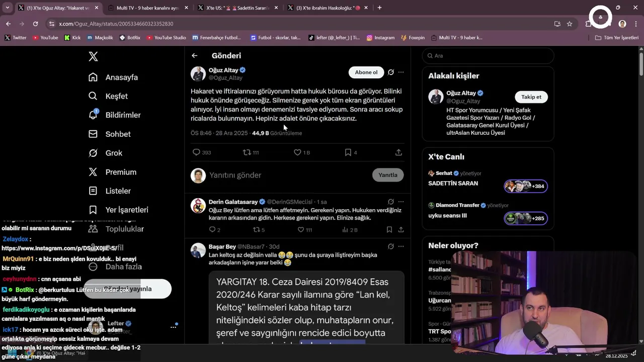This screenshot has width=644, height=362.
Task: Bookmark Derin Galatasaray reply
Action: click(389, 230)
